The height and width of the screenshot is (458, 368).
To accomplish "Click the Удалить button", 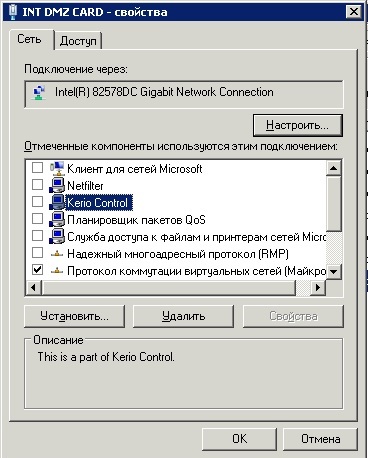I will (x=183, y=316).
